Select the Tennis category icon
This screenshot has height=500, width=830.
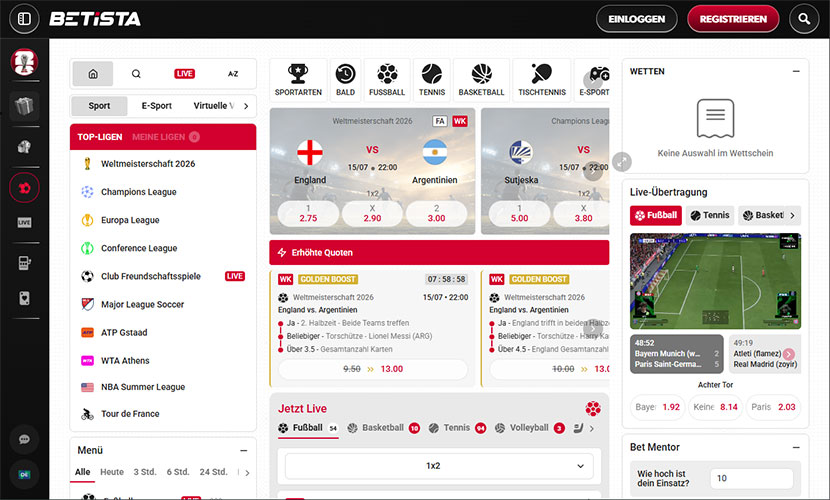(x=432, y=80)
